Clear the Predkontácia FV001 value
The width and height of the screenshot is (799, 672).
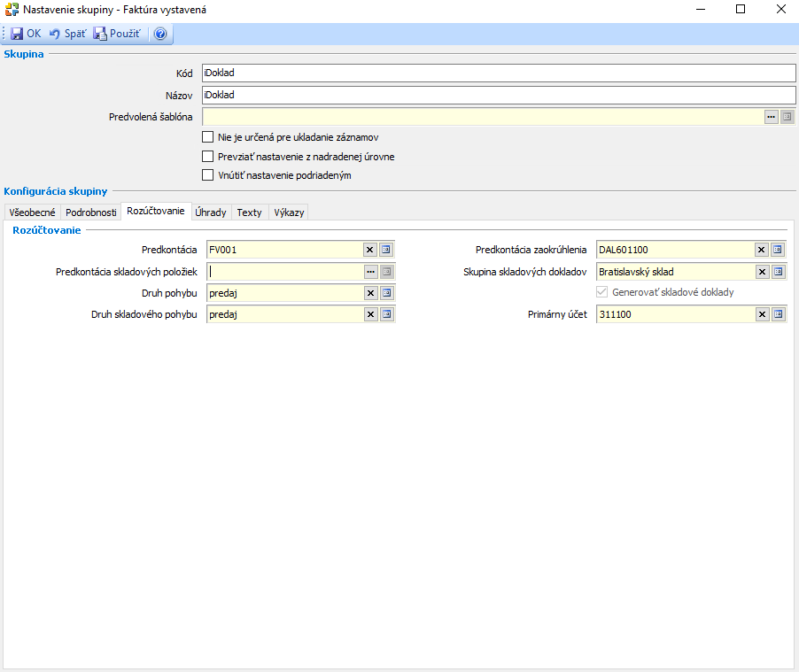point(370,250)
